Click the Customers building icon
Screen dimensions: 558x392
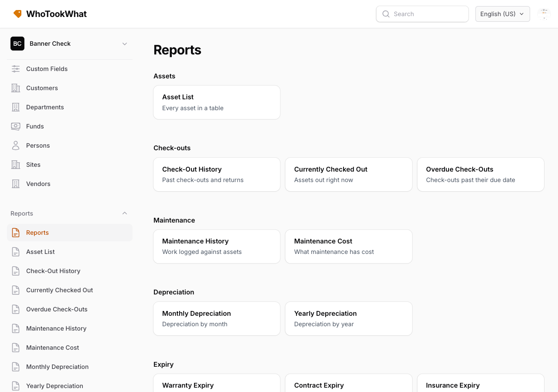click(x=16, y=88)
